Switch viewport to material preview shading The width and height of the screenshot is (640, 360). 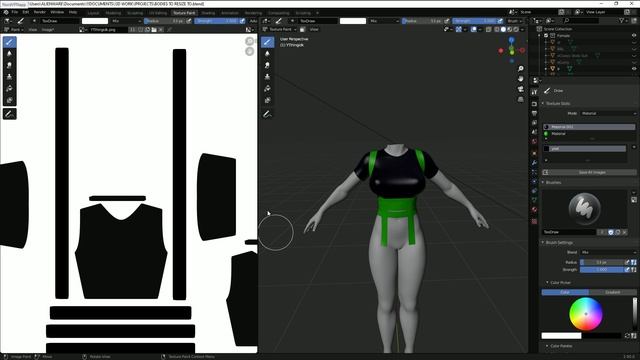point(510,29)
